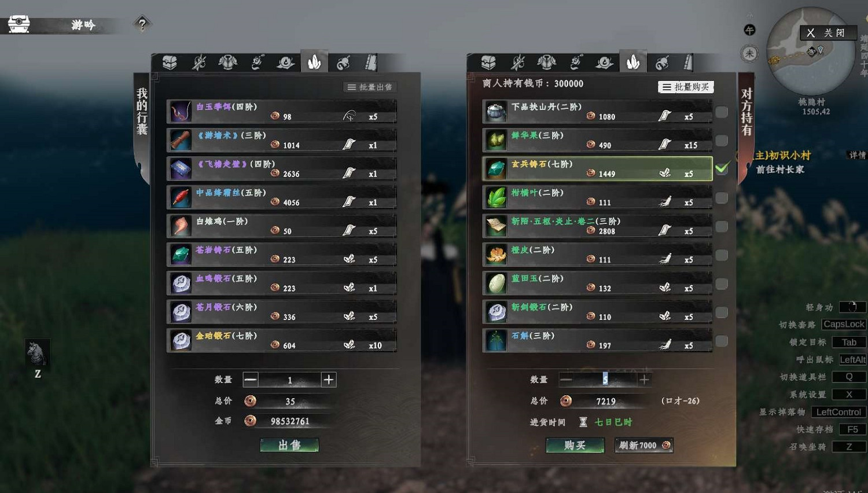Select the 玄兵铸石 gem item icon
868x493 pixels.
pyautogui.click(x=496, y=169)
